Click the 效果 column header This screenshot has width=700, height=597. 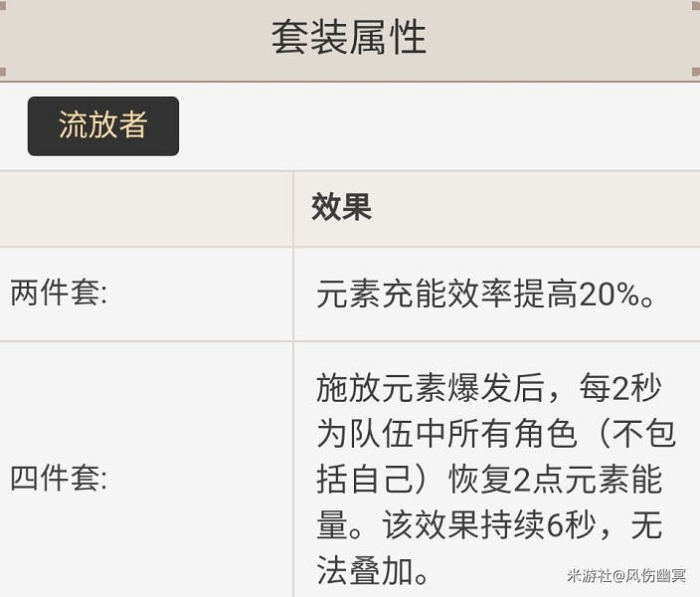[x=341, y=207]
